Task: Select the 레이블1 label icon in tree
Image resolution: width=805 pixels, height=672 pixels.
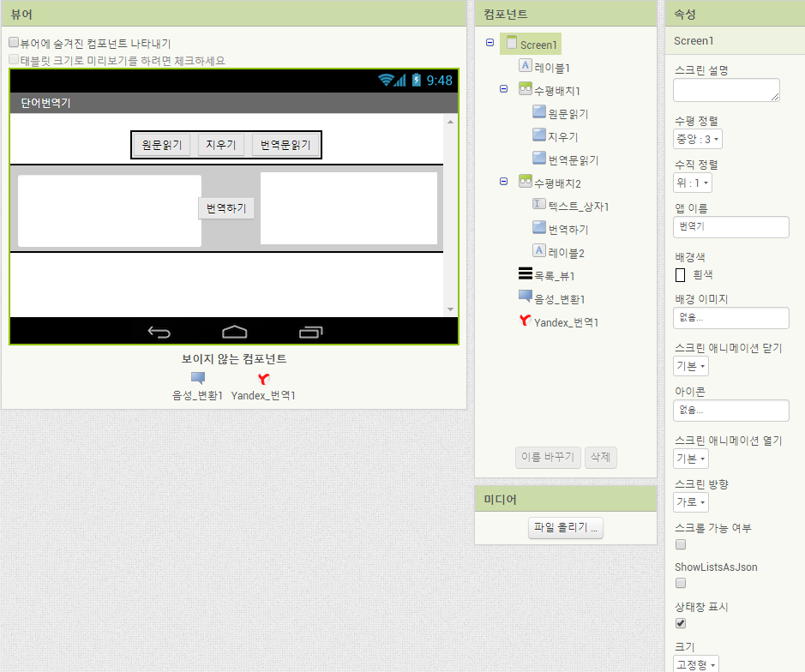Action: tap(525, 66)
